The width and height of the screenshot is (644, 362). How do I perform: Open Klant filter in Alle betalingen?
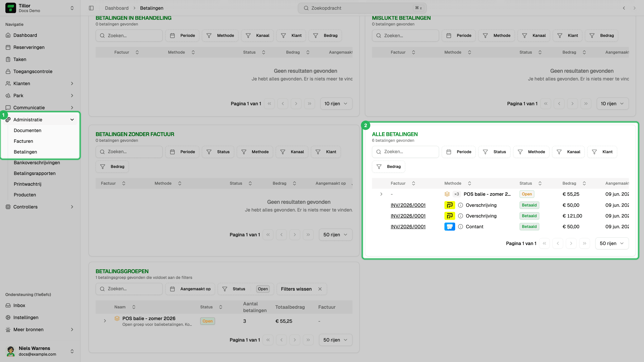(602, 152)
